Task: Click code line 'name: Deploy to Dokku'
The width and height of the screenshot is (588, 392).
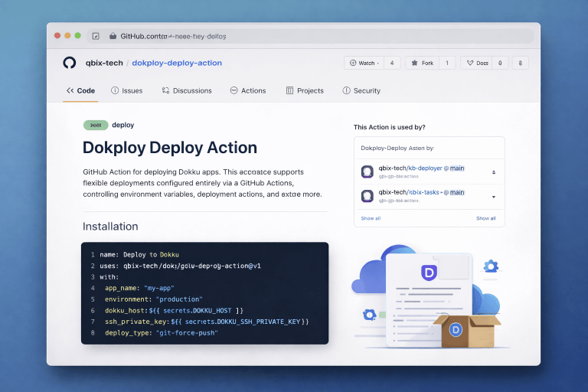Action: 139,254
